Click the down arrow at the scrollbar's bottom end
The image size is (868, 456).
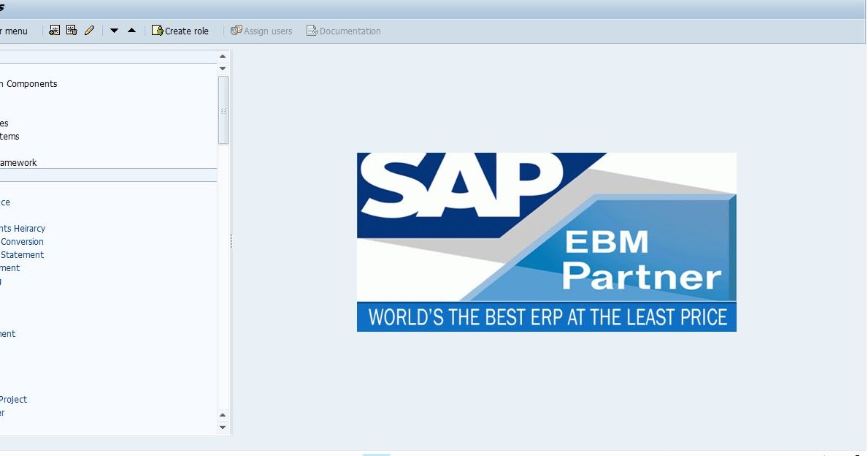click(223, 427)
